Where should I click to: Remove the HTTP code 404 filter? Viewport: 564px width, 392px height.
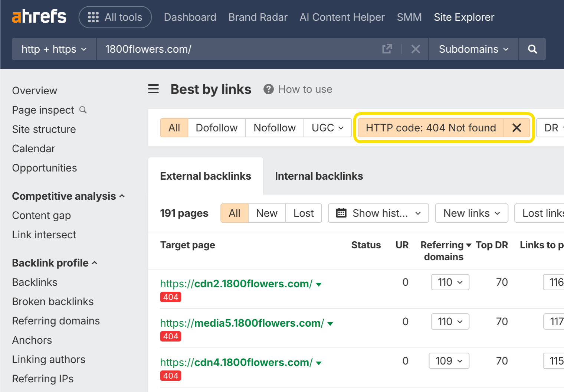(517, 128)
